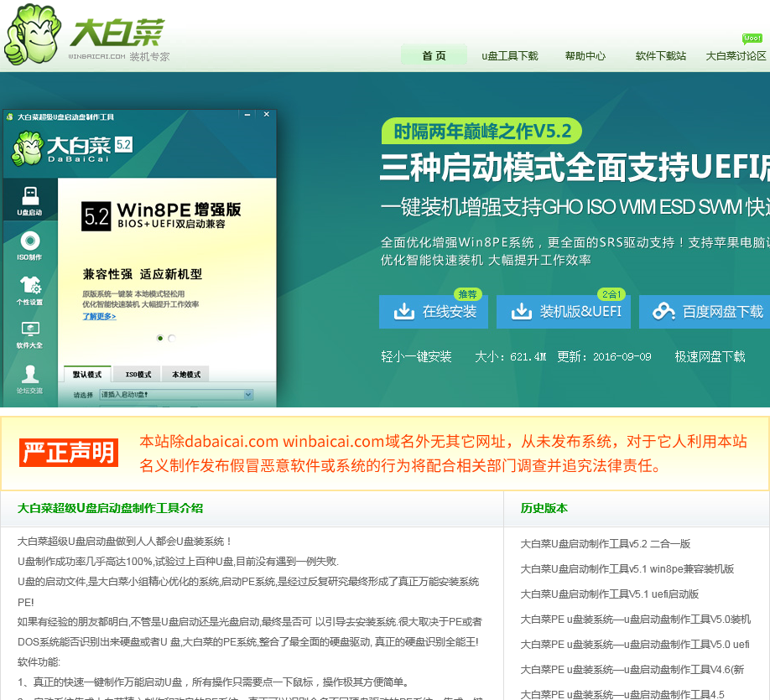
Task: Click the 2合1 green badge
Action: click(611, 294)
